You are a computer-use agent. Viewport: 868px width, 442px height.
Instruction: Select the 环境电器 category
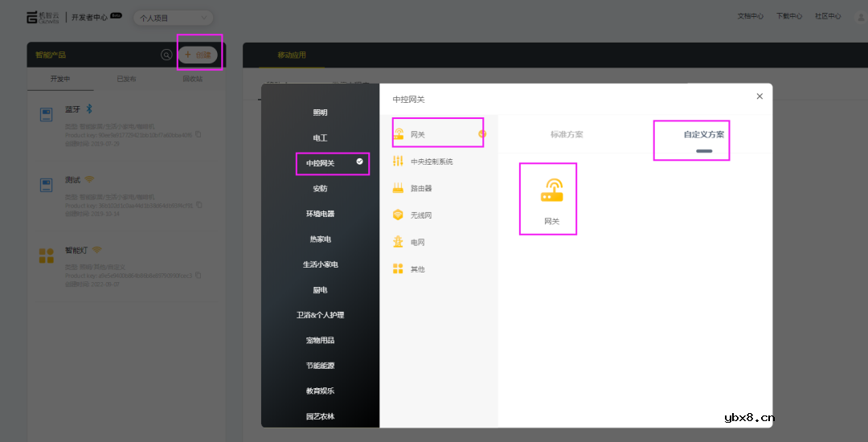(320, 214)
